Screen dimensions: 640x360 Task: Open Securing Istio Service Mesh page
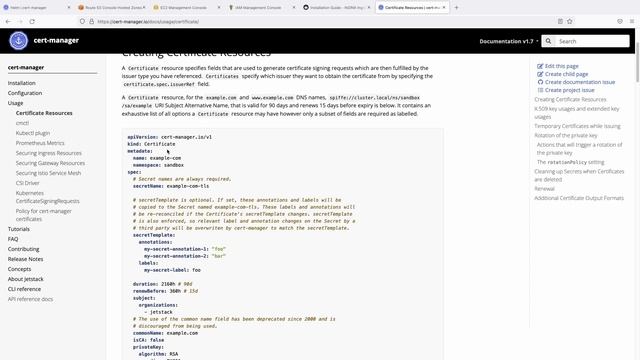coord(48,173)
